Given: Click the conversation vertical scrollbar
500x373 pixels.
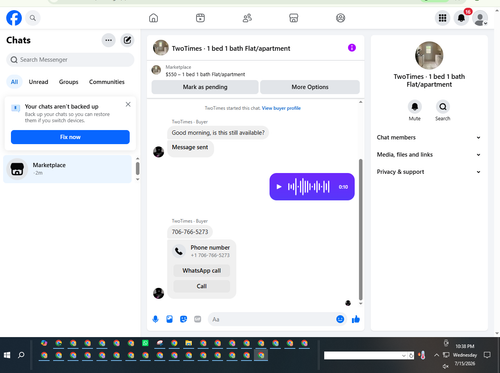Looking at the screenshot, I should (x=360, y=230).
